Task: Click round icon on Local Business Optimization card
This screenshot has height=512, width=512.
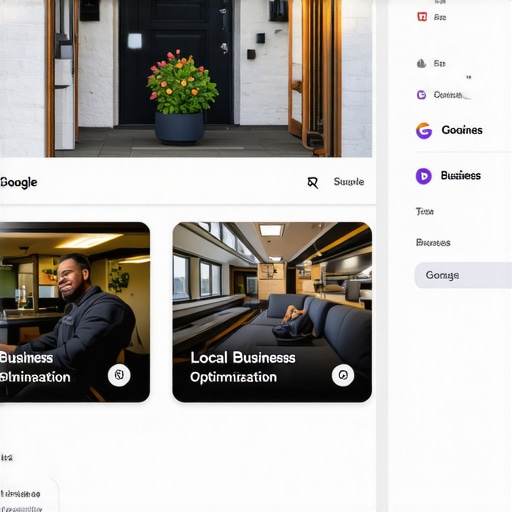Action: tap(343, 375)
